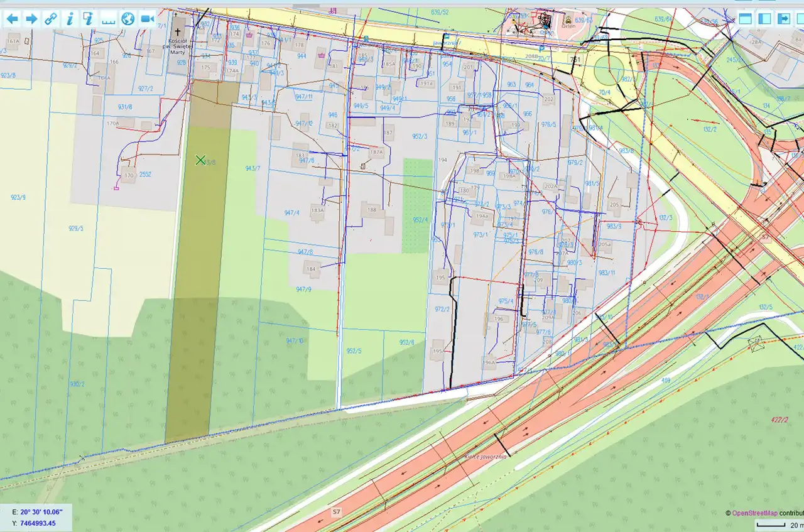Click the Orlen fuel station icon

point(568,20)
